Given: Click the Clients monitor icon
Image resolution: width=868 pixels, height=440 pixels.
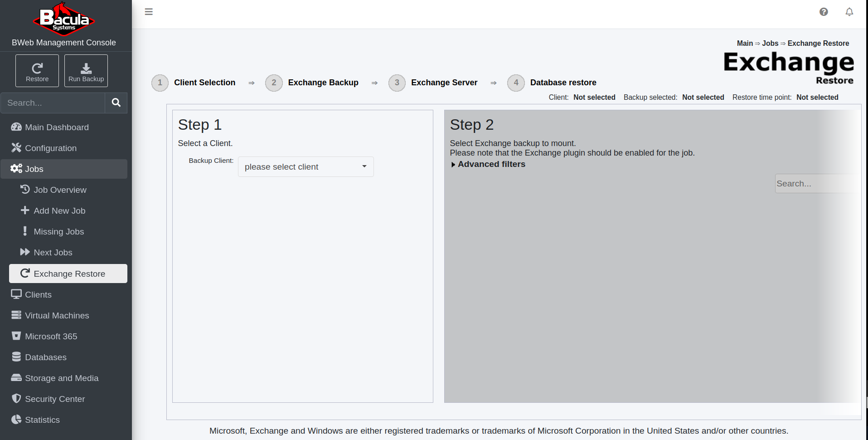Looking at the screenshot, I should (x=16, y=294).
